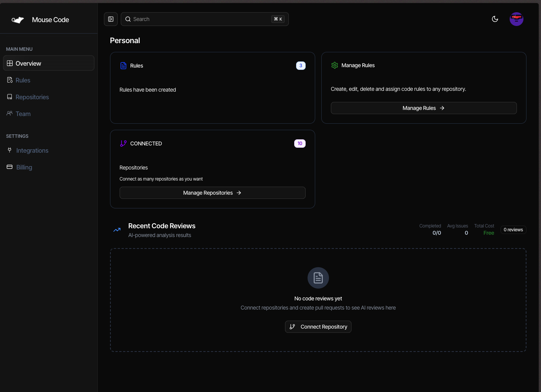Click the branch icon on CONNECTED card

[123, 143]
